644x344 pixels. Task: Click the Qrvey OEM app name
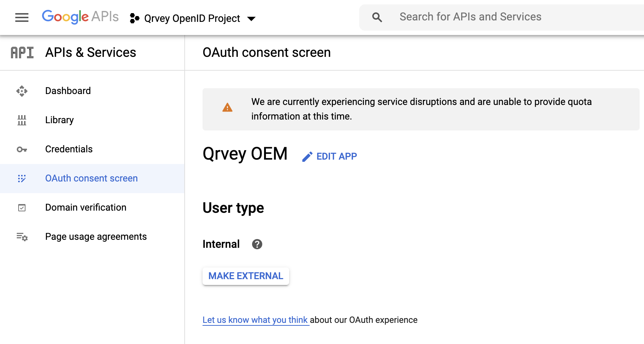pos(245,154)
